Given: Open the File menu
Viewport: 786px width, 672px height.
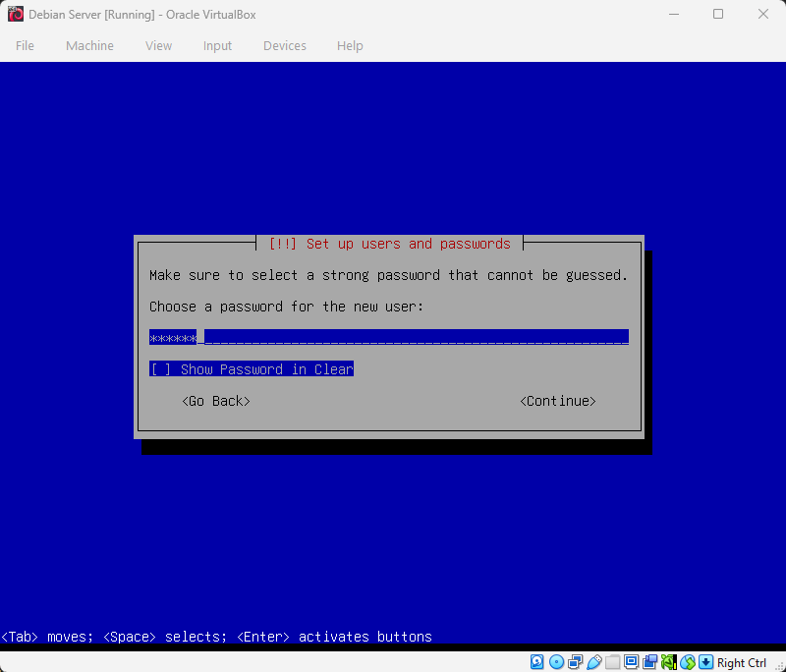Looking at the screenshot, I should coord(25,45).
